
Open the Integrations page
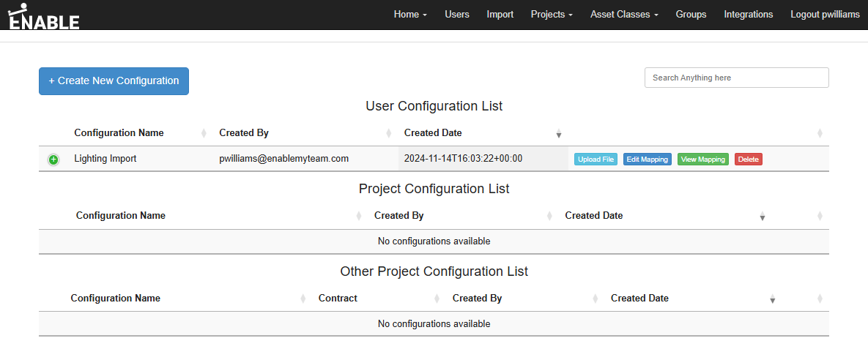748,15
